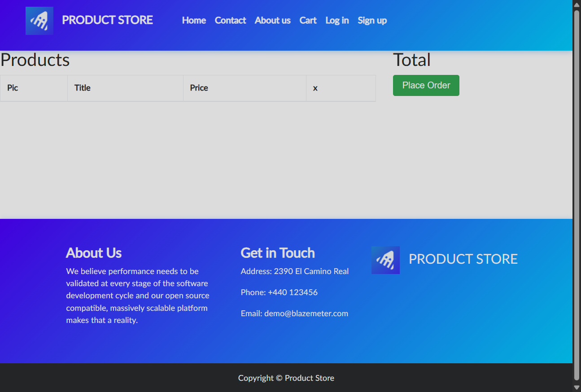Click the scrollbar down arrow
Viewport: 581px width, 392px height.
tap(577, 388)
